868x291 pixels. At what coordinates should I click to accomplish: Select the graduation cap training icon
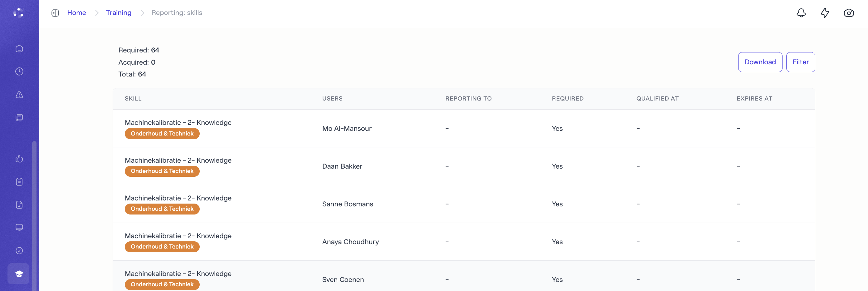point(18,274)
